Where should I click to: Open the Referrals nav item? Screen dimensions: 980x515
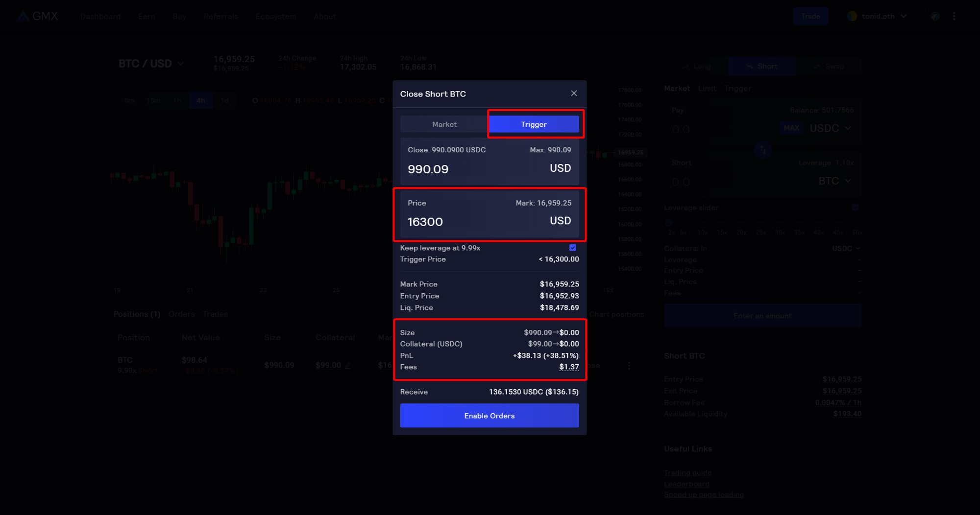221,16
